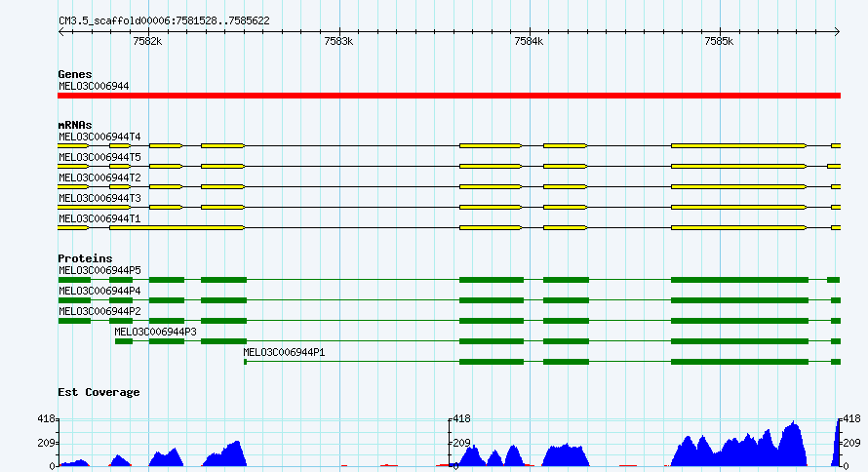Select protein label MELO3C006944P5
Image resolution: width=868 pixels, height=472 pixels.
click(x=99, y=270)
